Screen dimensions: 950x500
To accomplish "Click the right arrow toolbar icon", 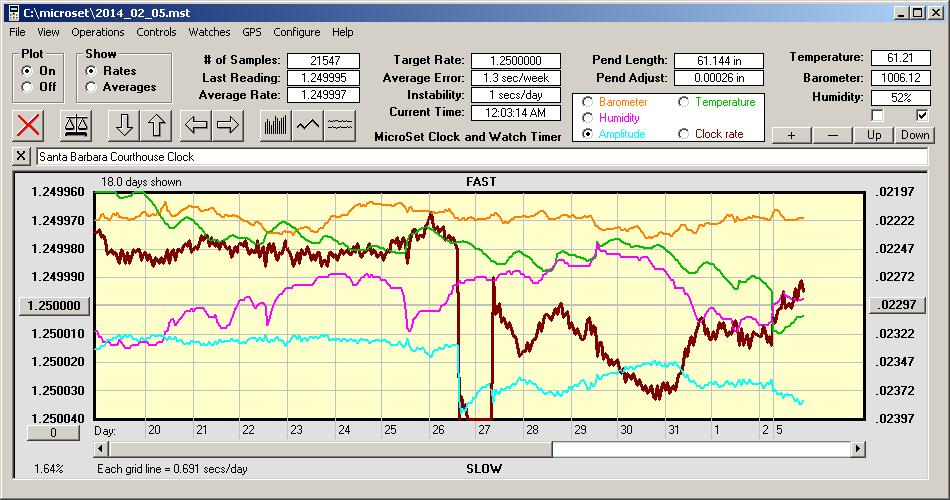I will pos(229,125).
